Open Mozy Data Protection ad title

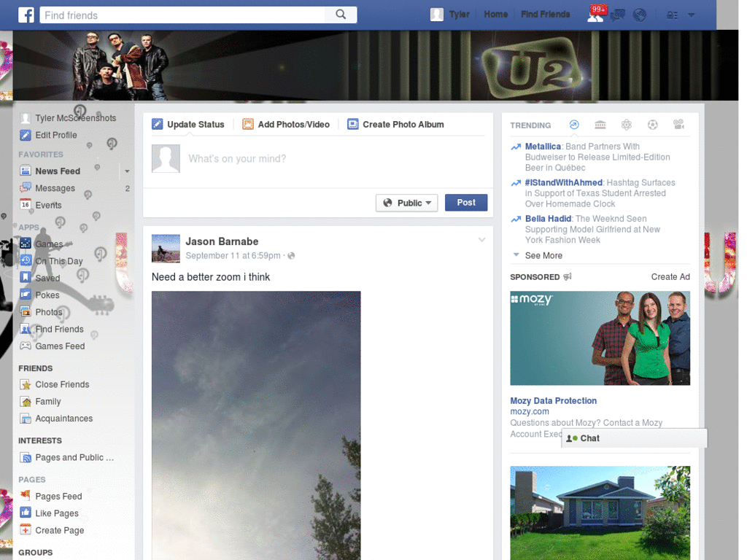[x=553, y=400]
